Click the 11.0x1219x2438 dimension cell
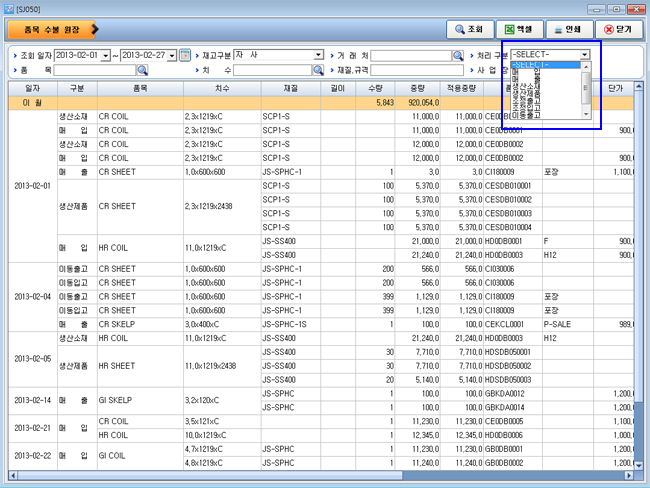Viewport: 650px width, 488px height. [222, 366]
